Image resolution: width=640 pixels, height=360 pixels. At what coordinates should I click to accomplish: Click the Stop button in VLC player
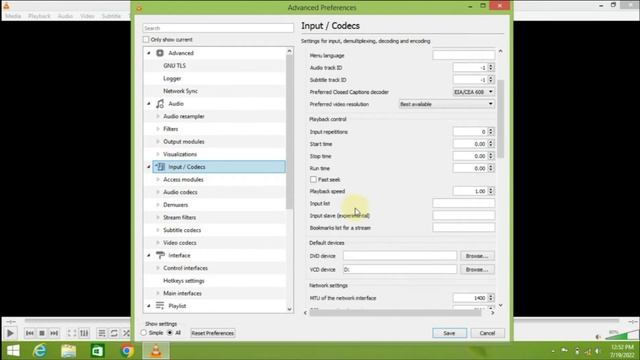[42, 333]
